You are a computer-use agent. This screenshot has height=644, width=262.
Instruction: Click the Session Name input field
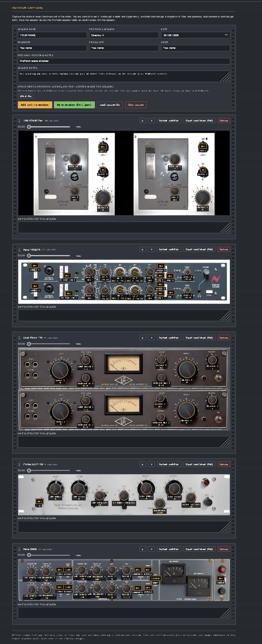pyautogui.click(x=52, y=35)
